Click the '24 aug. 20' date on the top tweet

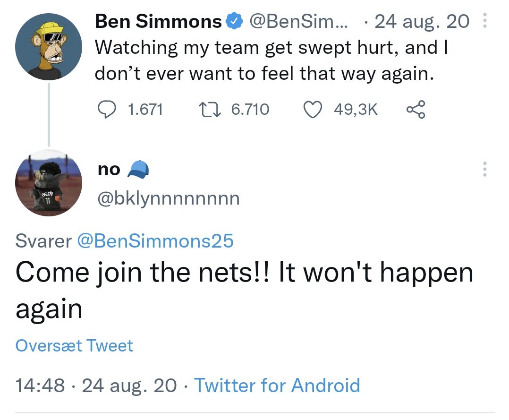click(x=422, y=21)
